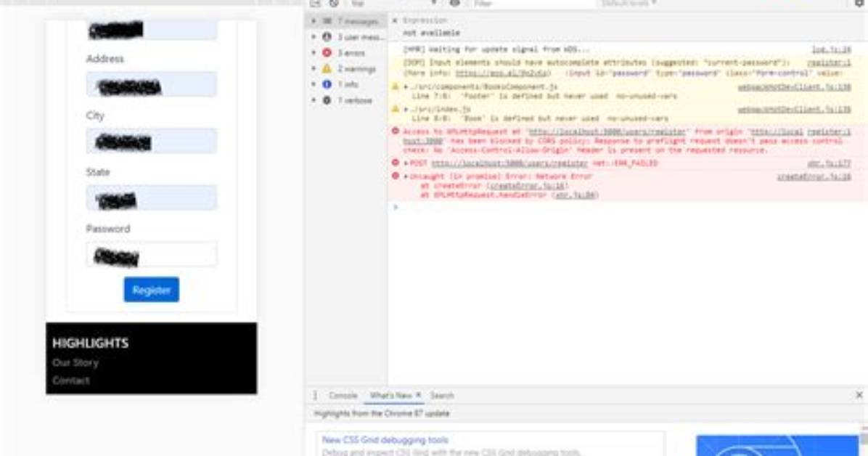The width and height of the screenshot is (868, 456).
Task: Select the user messages icon in sidebar
Action: click(327, 36)
